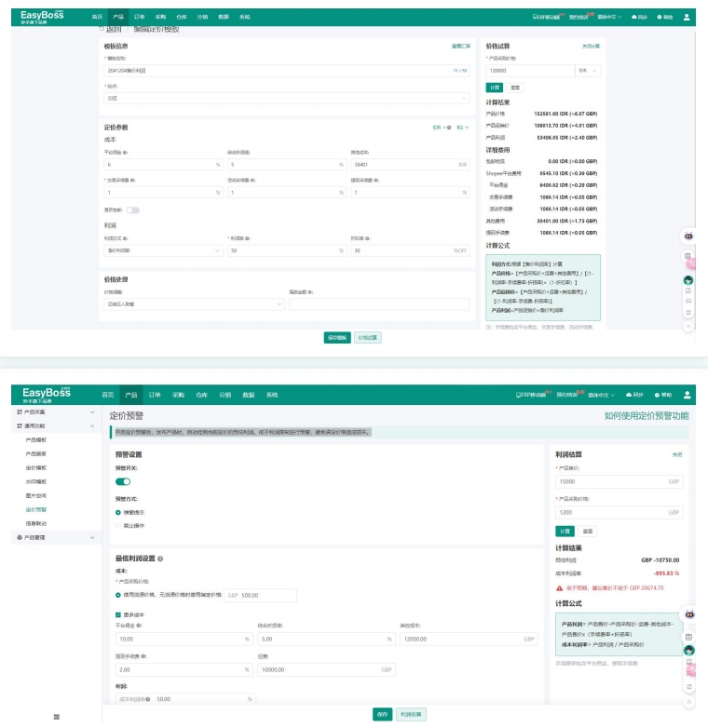The width and height of the screenshot is (708, 728).
Task: Click the 帮助 help icon on the 定价预警 page
Action: [x=657, y=395]
